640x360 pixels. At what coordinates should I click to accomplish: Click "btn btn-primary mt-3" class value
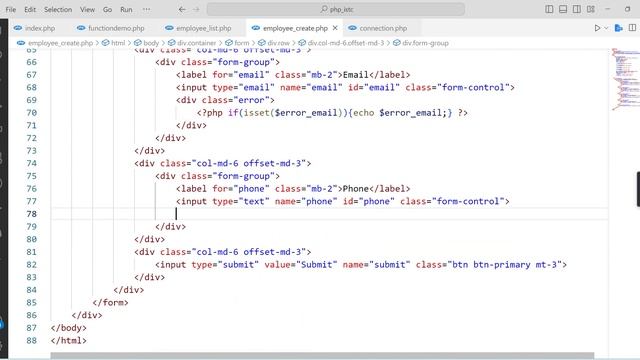(x=504, y=264)
